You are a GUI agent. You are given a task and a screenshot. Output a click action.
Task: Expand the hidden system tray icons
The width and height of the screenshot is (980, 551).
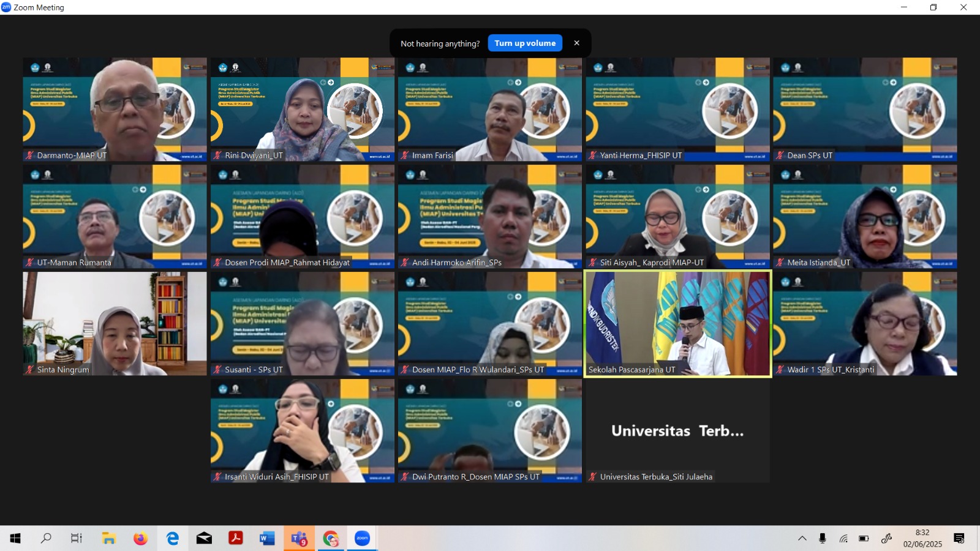802,539
